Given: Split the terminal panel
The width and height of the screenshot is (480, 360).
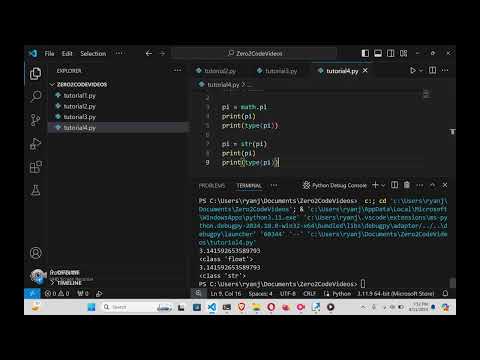Looking at the screenshot, I should pos(394,185).
